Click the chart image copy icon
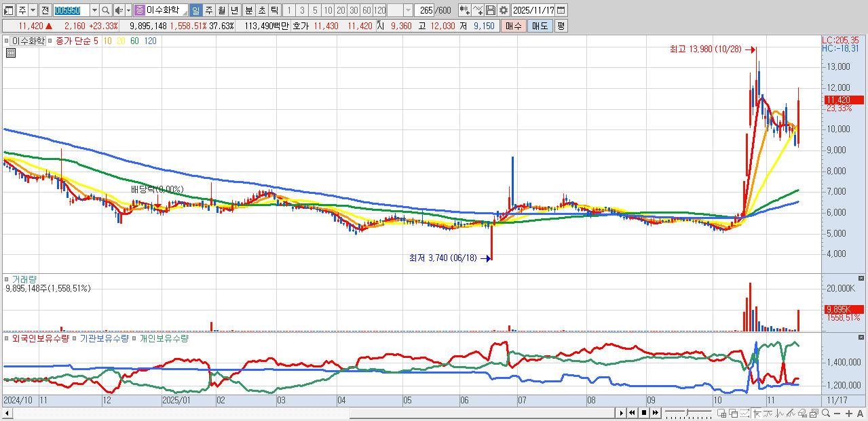Screen dimensions: 868x421 point(814,413)
